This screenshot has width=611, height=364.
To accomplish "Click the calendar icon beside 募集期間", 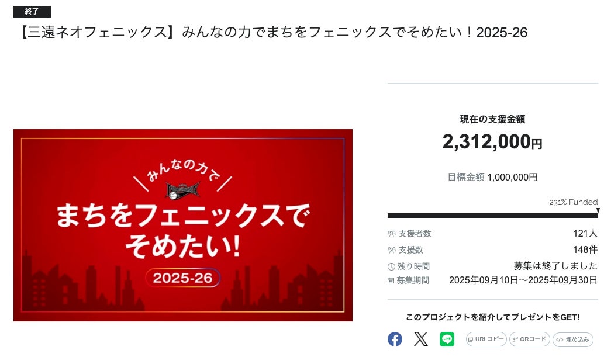I will [x=392, y=279].
